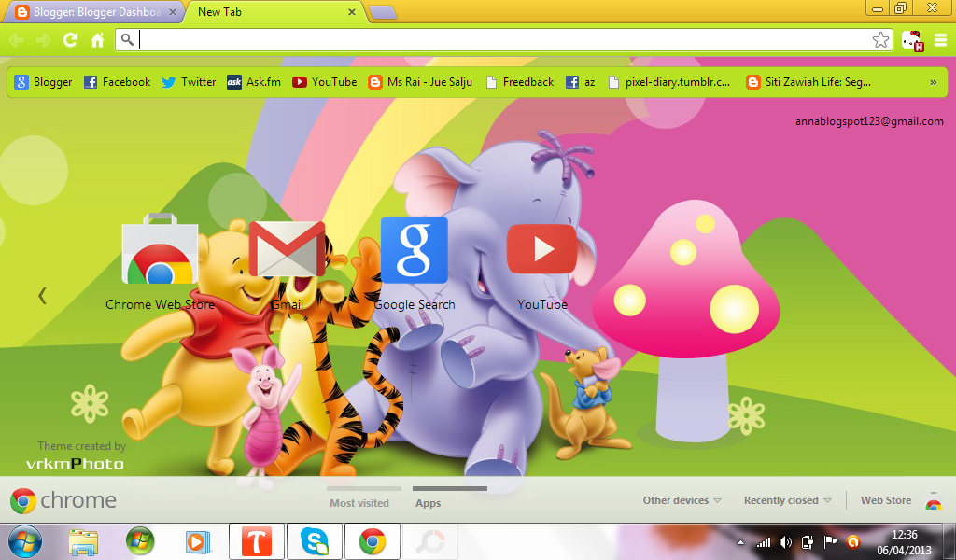The width and height of the screenshot is (956, 560).
Task: Reload the page with the refresh icon
Action: tap(71, 40)
